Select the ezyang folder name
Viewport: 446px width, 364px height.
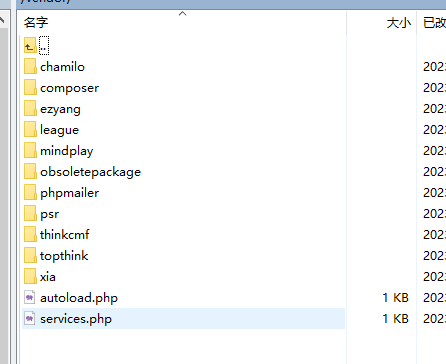pyautogui.click(x=60, y=109)
